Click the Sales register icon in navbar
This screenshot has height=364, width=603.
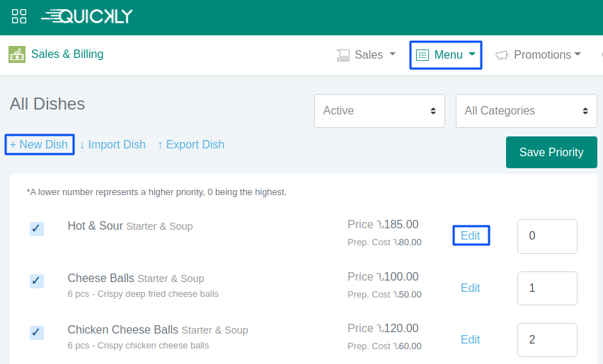343,55
